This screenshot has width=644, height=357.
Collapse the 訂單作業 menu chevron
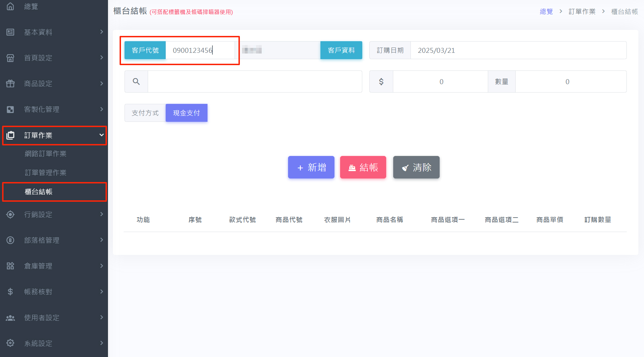[101, 135]
